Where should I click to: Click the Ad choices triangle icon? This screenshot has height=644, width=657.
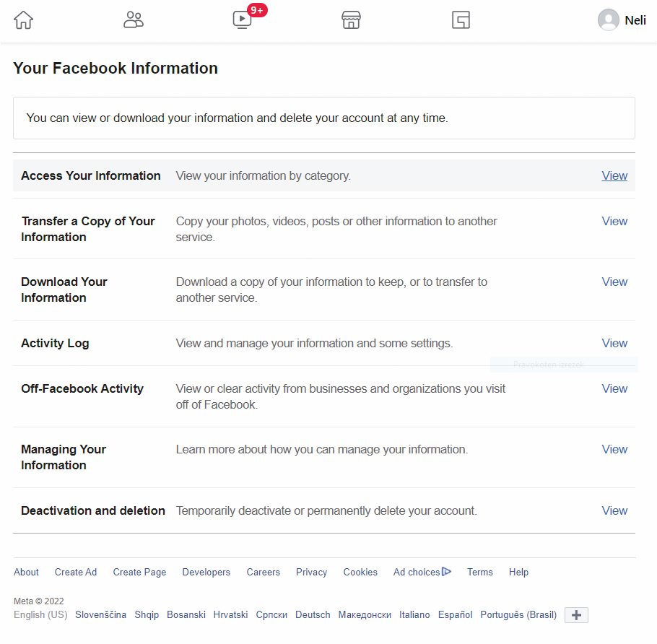(446, 572)
